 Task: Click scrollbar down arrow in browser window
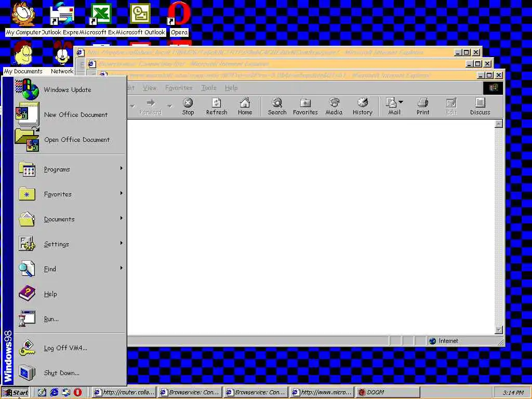click(498, 330)
